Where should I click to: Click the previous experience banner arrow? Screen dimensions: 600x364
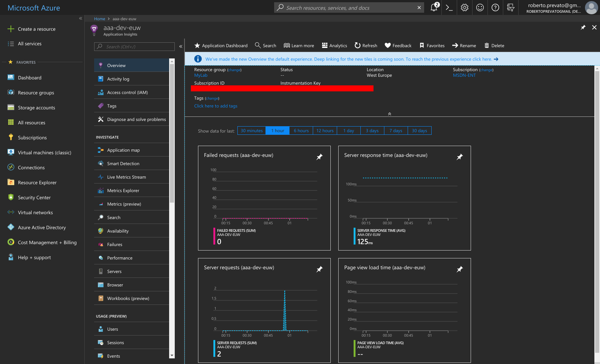pos(496,59)
